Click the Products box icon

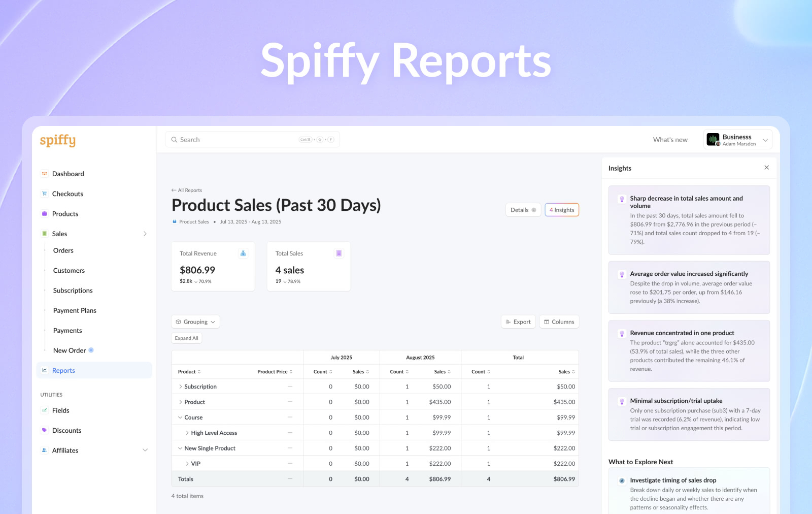pos(45,214)
